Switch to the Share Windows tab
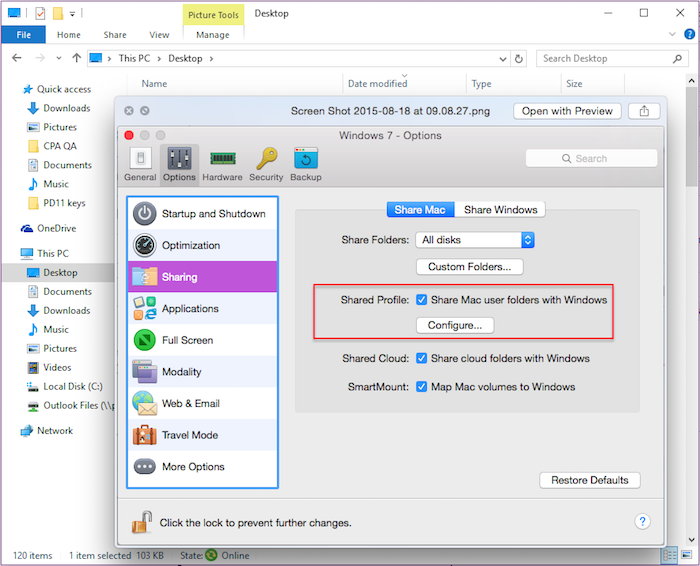The width and height of the screenshot is (700, 566). [x=501, y=210]
